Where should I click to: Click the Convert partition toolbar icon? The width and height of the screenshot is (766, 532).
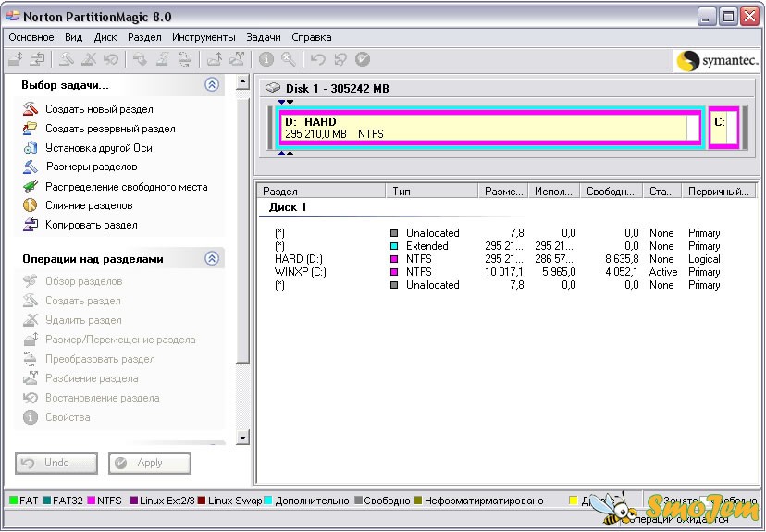point(184,59)
